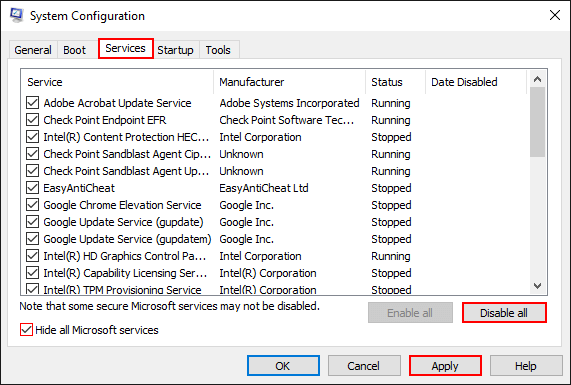Select Adobe Systems Incorporated manufacturer cell

289,103
